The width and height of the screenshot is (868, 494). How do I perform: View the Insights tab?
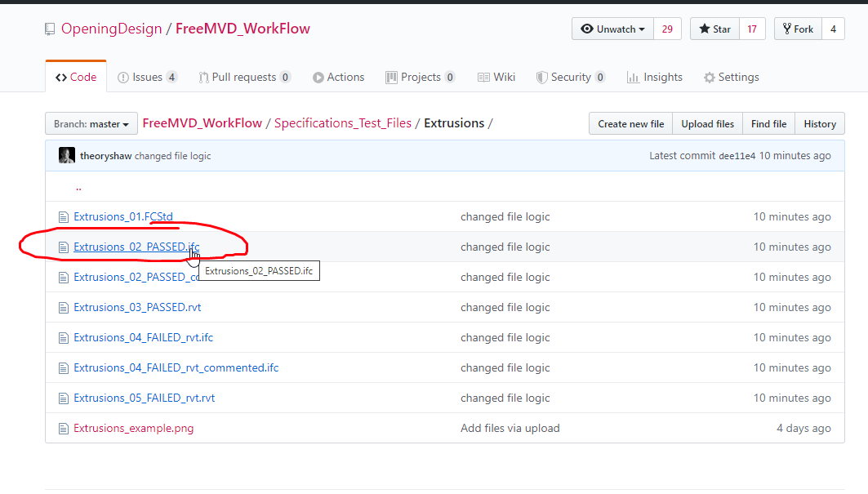tap(655, 77)
